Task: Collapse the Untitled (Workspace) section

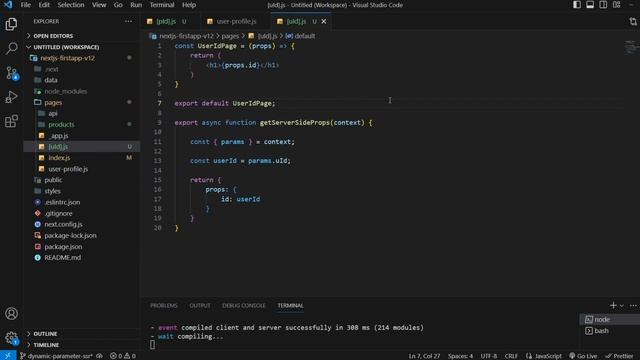Action: (82, 47)
